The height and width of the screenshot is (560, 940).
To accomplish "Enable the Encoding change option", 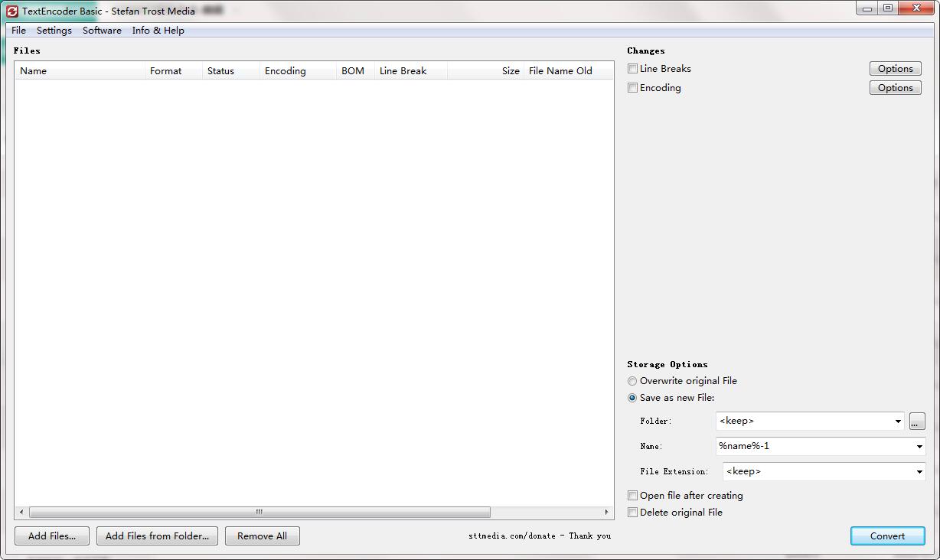I will [632, 87].
